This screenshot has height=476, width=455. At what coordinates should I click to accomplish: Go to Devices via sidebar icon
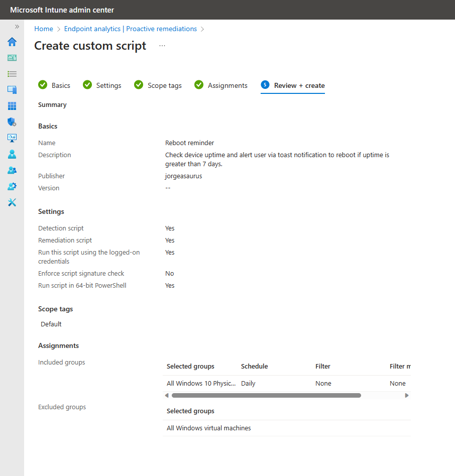12,90
